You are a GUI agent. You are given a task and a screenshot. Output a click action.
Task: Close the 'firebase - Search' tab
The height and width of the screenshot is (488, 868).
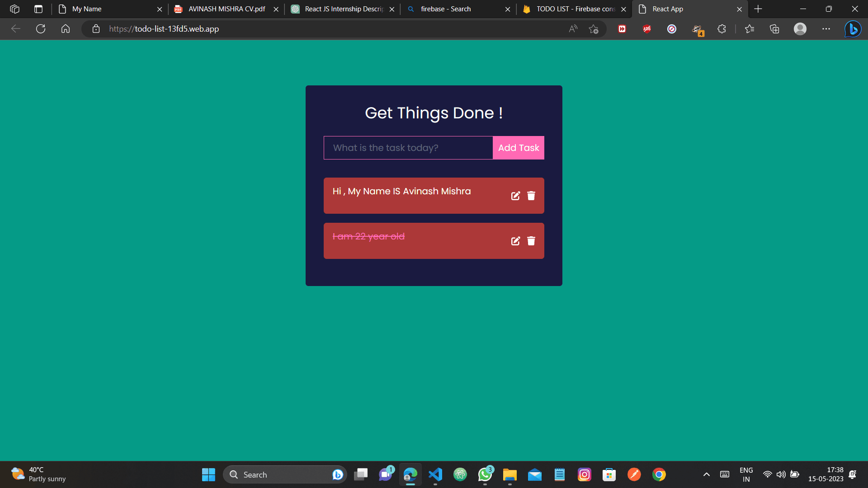(x=508, y=9)
